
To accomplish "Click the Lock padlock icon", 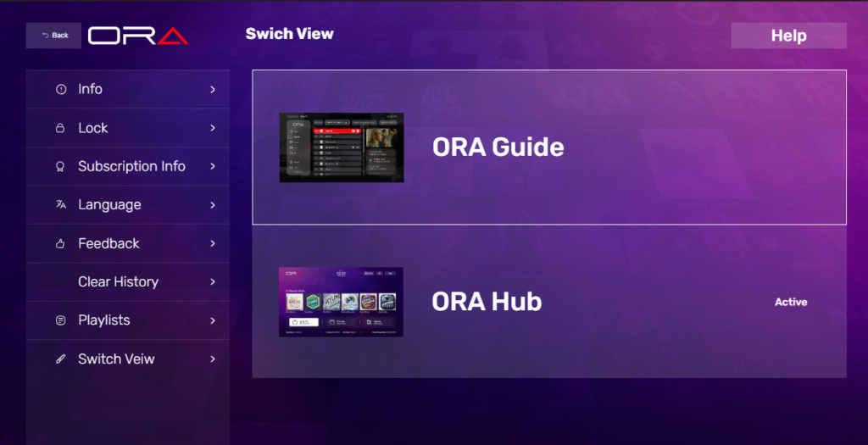I will [x=60, y=128].
